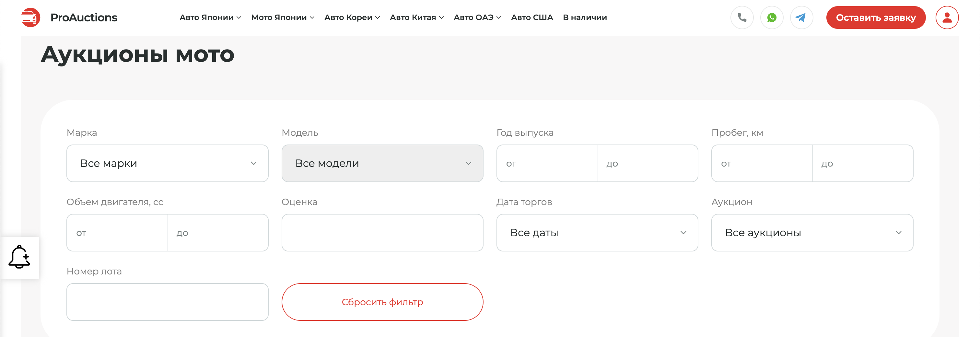Click the bell subscribe notification icon
The width and height of the screenshot is (980, 337).
pyautogui.click(x=19, y=257)
